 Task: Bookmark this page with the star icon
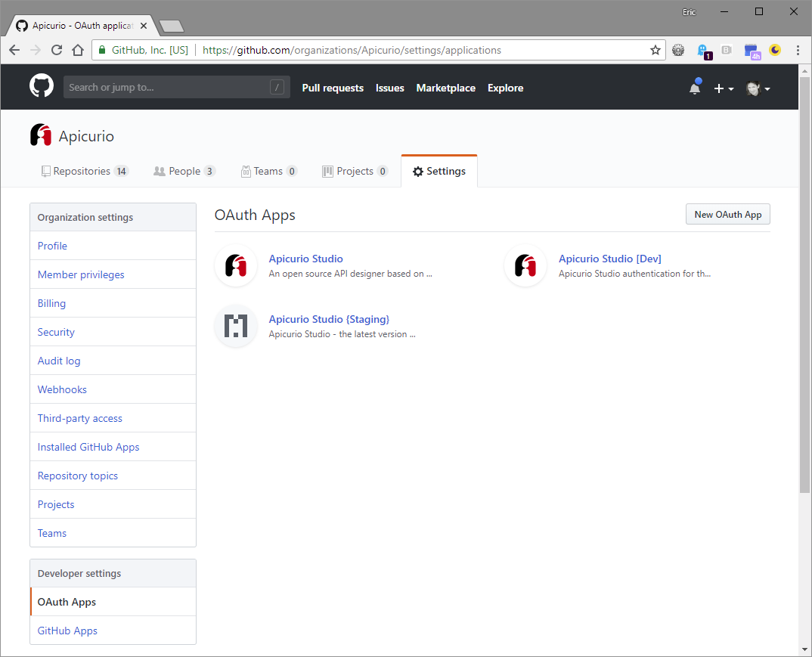pyautogui.click(x=655, y=51)
